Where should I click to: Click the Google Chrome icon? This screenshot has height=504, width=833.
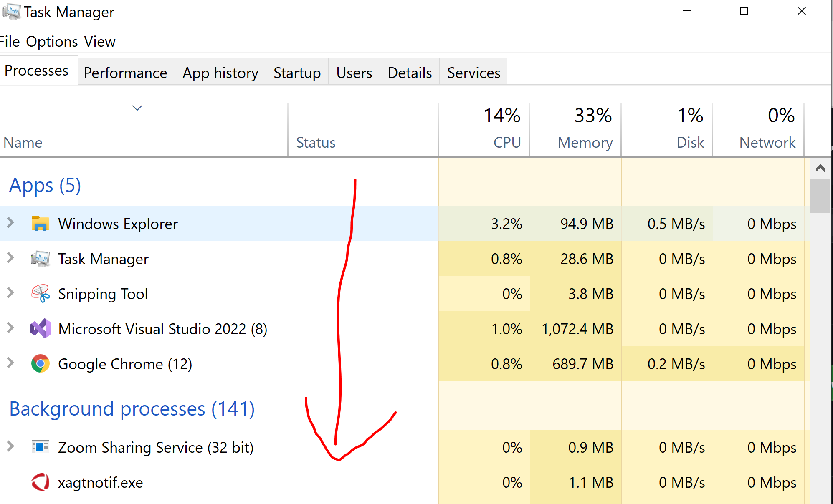(x=40, y=364)
